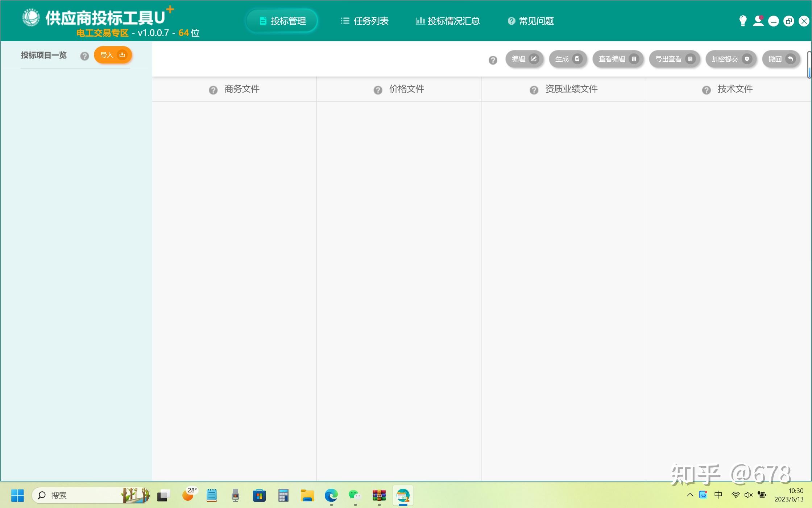Screen dimensions: 812x508
Task: Go to the 常见问题 tab
Action: [531, 21]
